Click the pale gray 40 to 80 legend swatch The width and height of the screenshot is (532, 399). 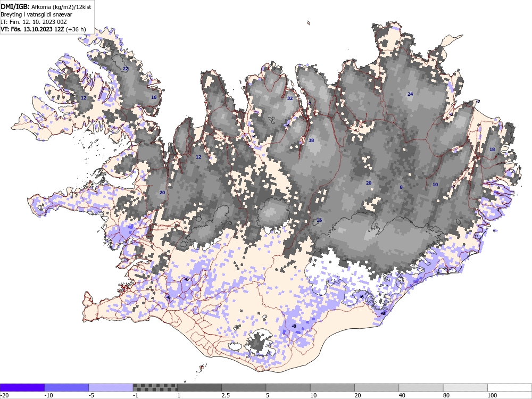pyautogui.click(x=421, y=387)
